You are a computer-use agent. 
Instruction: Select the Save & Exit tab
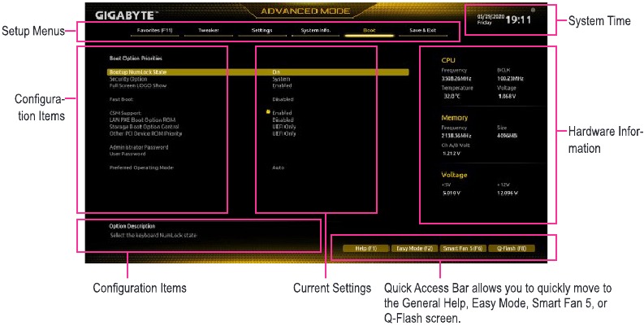422,30
